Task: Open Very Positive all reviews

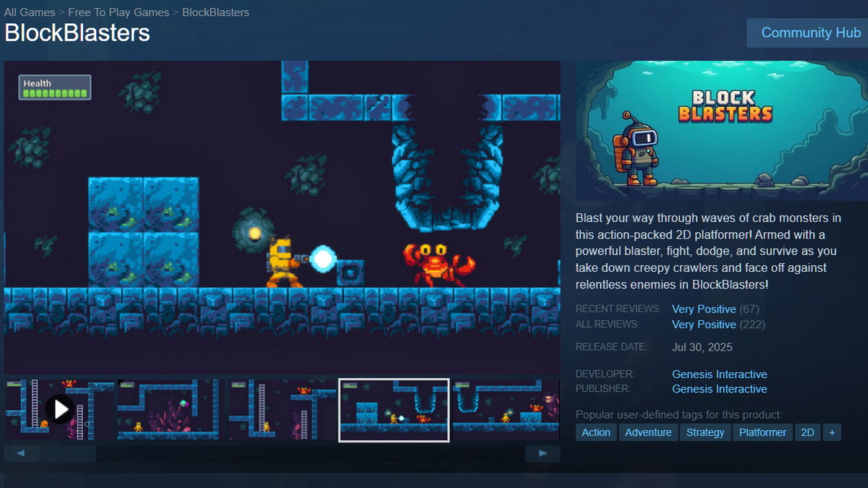Action: (704, 325)
